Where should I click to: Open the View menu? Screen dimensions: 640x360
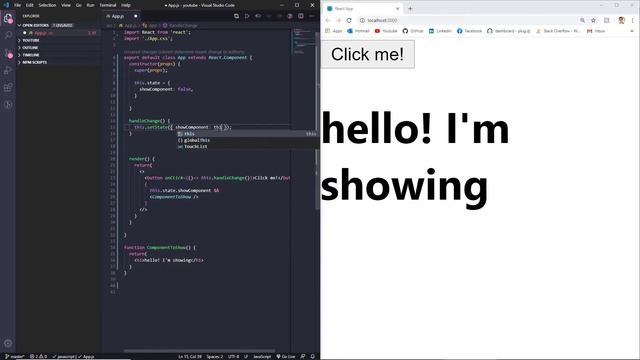pyautogui.click(x=66, y=5)
